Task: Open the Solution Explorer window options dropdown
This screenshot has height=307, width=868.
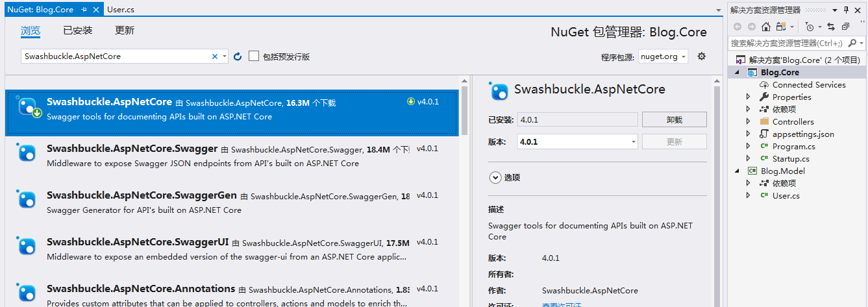Action: [836, 10]
